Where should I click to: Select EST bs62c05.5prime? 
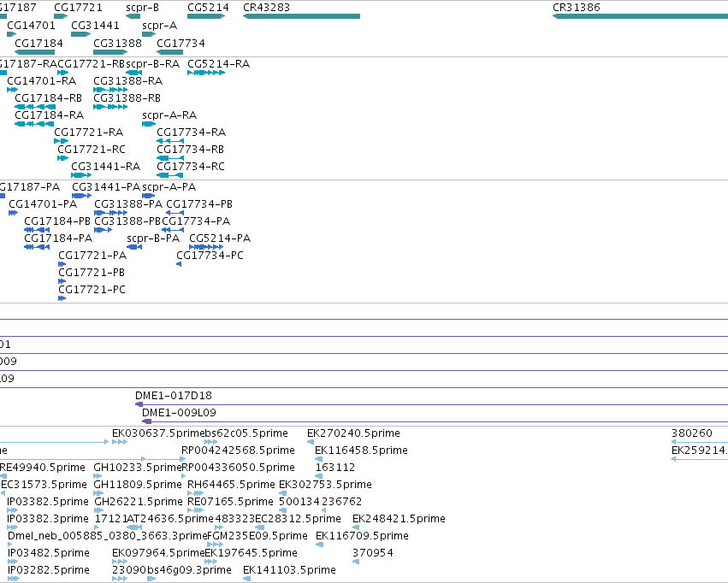coord(246,433)
